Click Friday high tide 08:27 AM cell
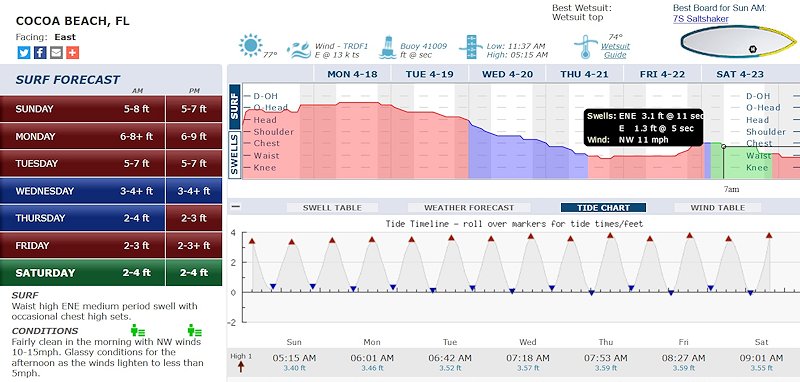 tap(684, 362)
